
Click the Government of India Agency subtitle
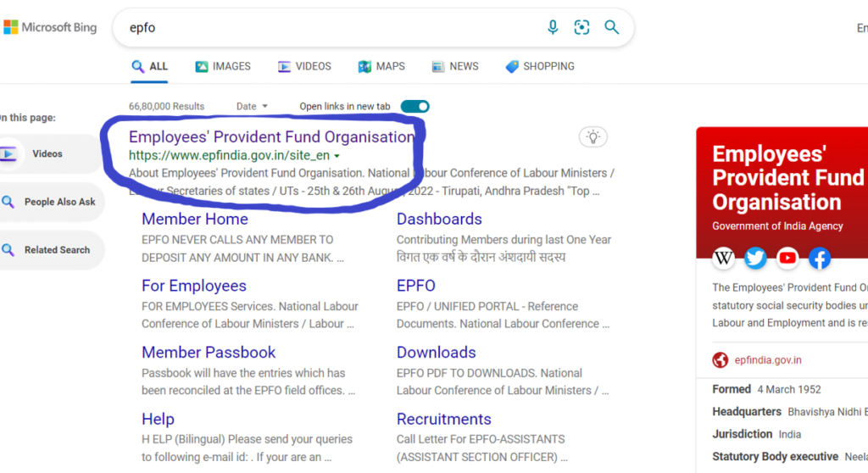(777, 226)
